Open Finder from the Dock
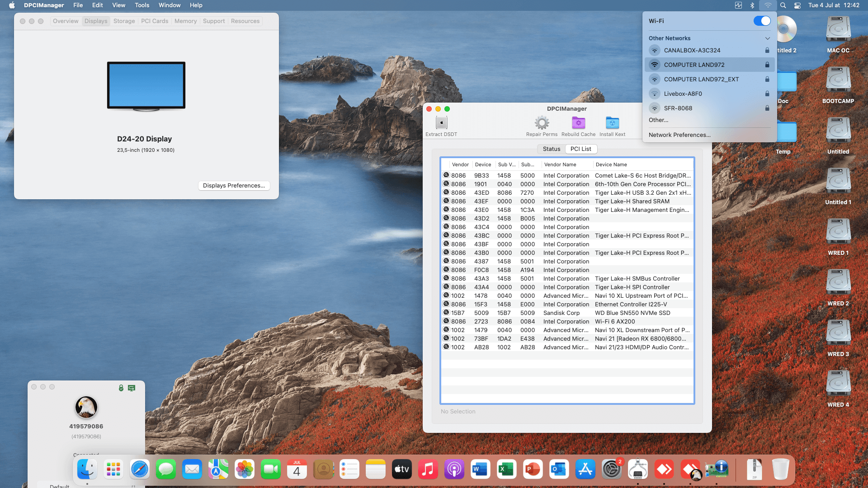Viewport: 868px width, 488px height. 87,470
